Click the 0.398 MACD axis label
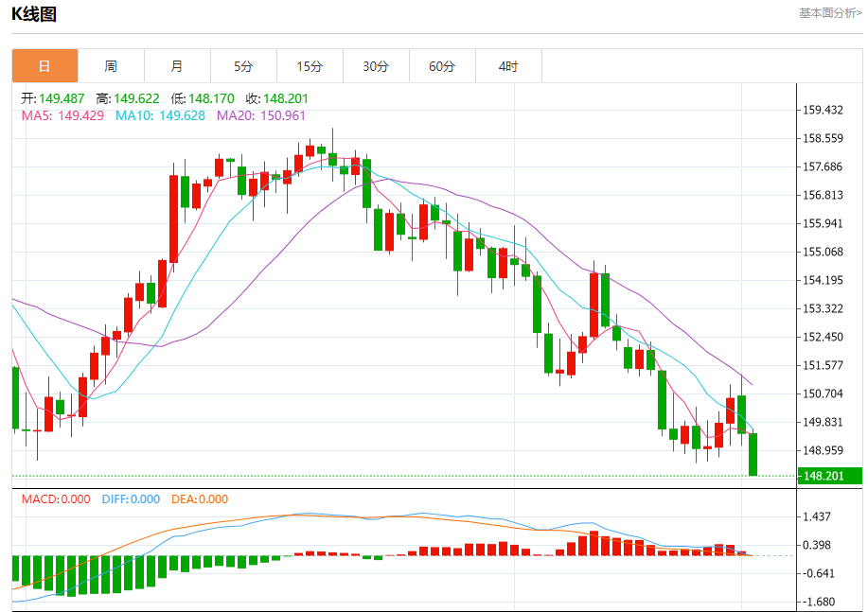This screenshot has height=612, width=868. (x=817, y=545)
